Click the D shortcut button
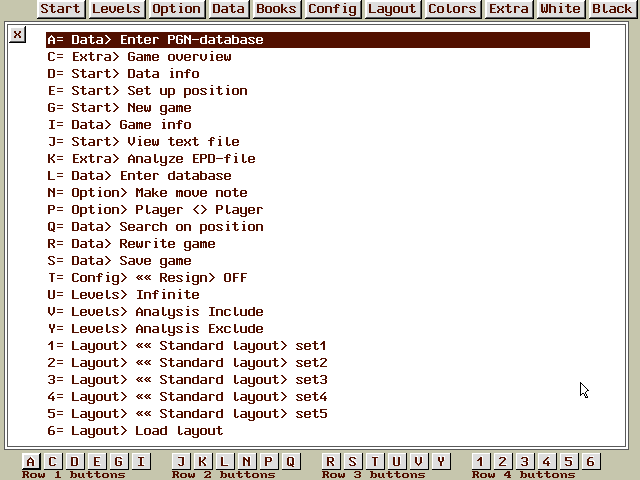Screen dimensions: 640x480 (x=74, y=461)
